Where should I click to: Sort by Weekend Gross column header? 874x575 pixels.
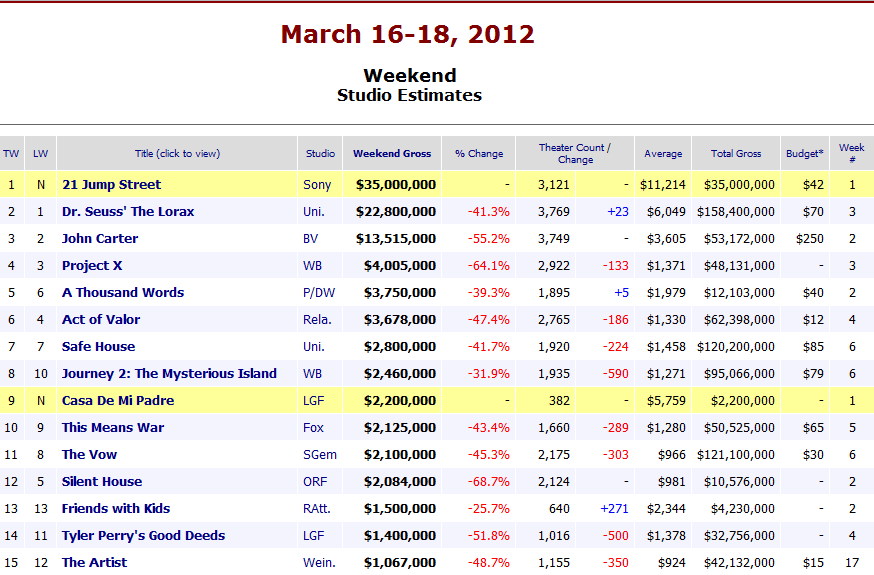pyautogui.click(x=392, y=154)
